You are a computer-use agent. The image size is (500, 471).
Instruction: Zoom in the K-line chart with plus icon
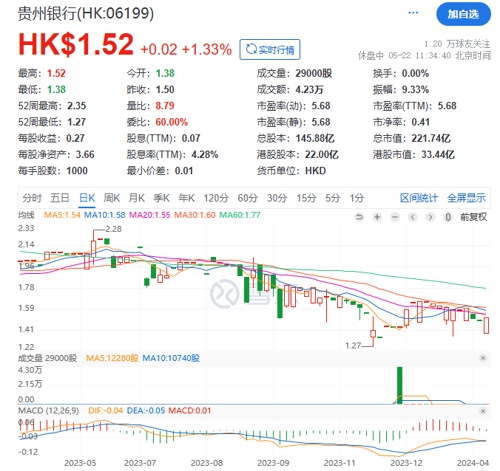point(377,217)
